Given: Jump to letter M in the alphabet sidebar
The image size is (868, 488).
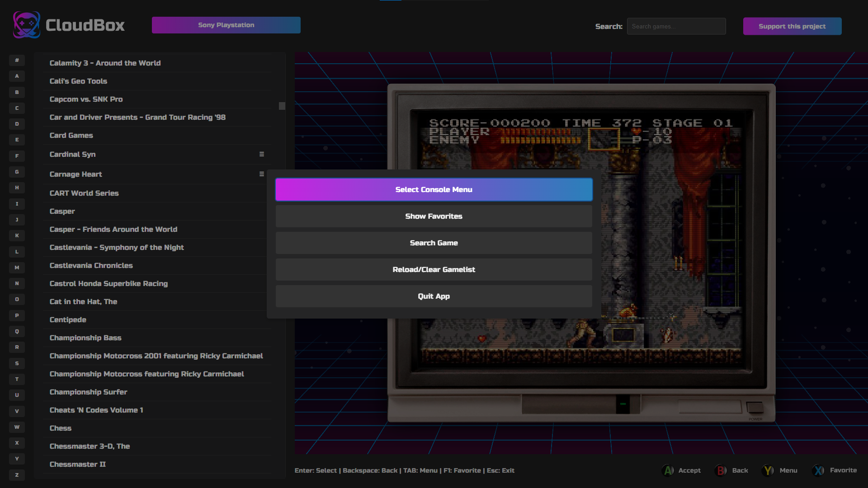Looking at the screenshot, I should [x=17, y=267].
